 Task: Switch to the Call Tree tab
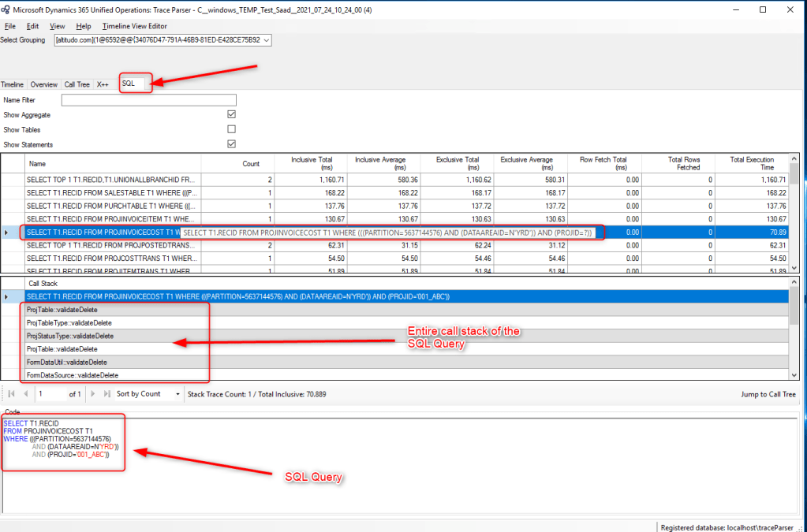(x=77, y=84)
